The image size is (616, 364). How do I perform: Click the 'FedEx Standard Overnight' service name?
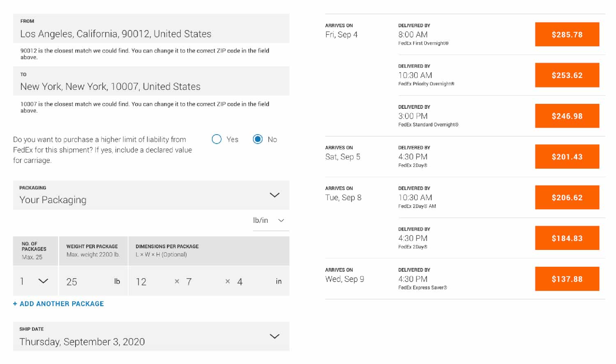428,124
